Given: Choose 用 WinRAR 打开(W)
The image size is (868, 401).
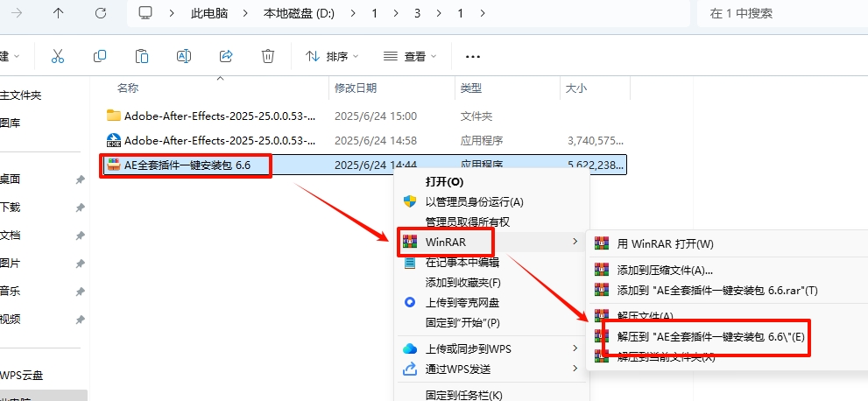Looking at the screenshot, I should pyautogui.click(x=665, y=243).
